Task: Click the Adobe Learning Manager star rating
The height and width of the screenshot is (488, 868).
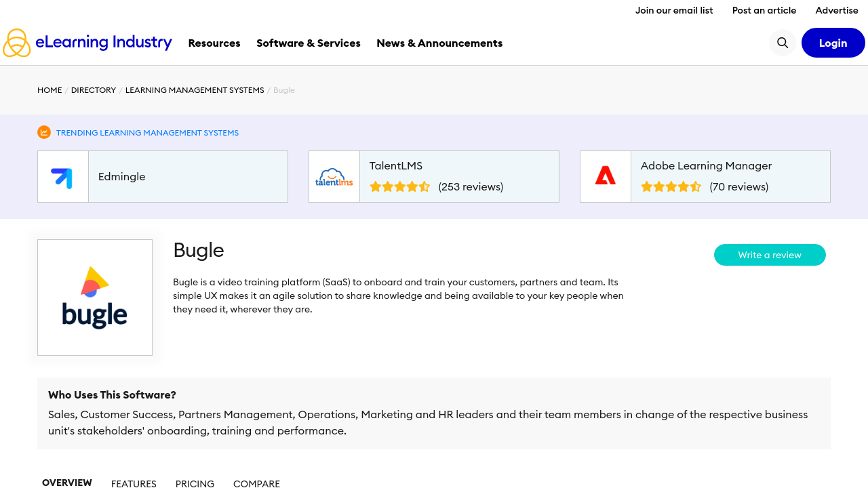Action: 671,187
